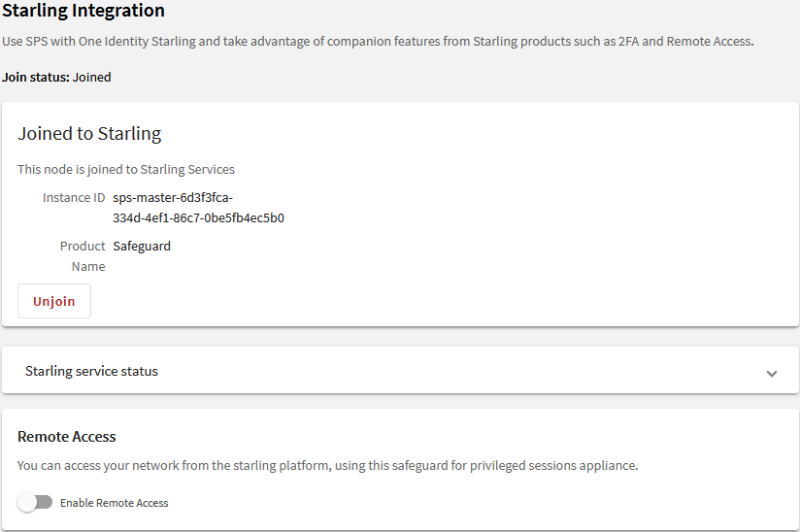Click the Instance ID field label
This screenshot has height=532, width=800.
coord(74,197)
